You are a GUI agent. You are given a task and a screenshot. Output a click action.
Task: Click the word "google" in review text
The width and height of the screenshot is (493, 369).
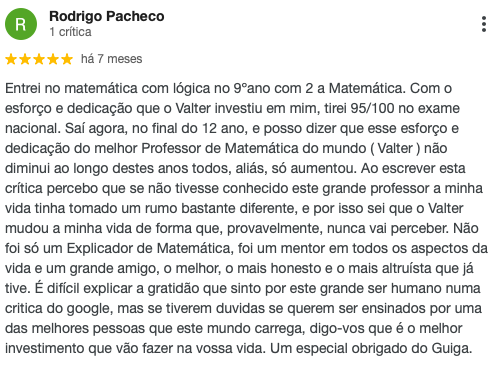pyautogui.click(x=88, y=309)
